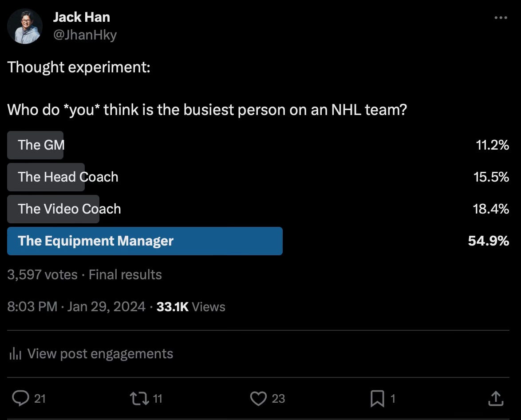Open the share upload icon
This screenshot has width=521, height=420.
[496, 398]
